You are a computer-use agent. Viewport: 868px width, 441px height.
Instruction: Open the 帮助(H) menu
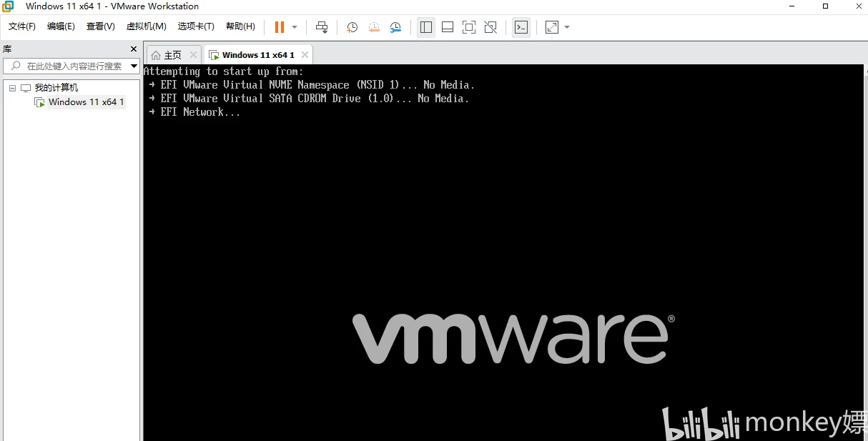pos(240,26)
